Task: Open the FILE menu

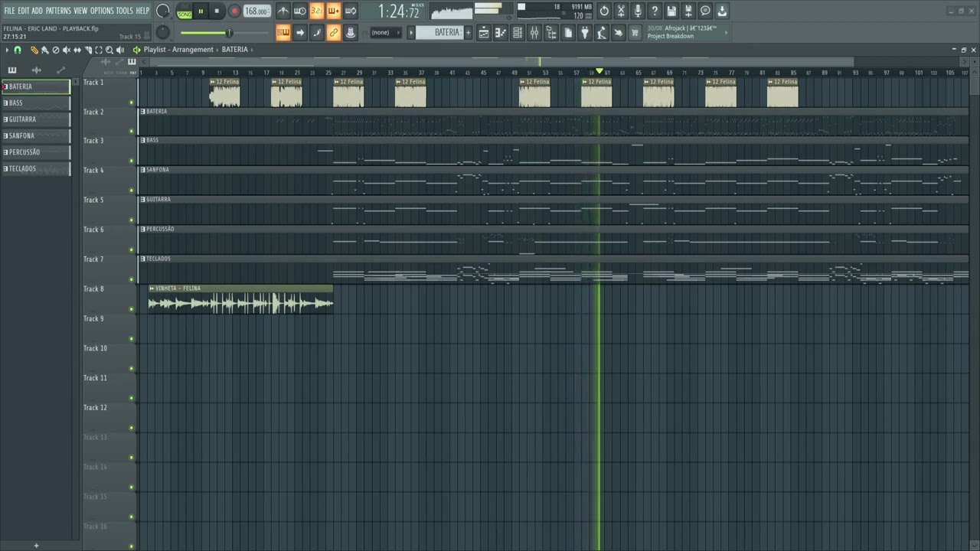Action: click(9, 11)
